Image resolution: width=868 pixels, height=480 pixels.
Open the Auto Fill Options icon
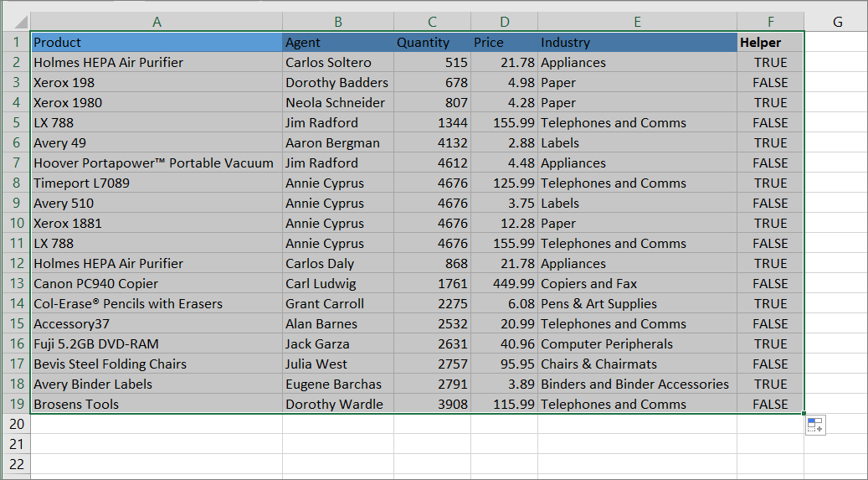(815, 425)
